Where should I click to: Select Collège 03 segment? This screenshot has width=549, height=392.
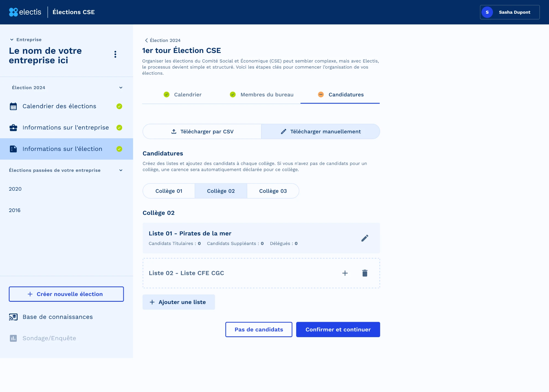[x=273, y=191]
